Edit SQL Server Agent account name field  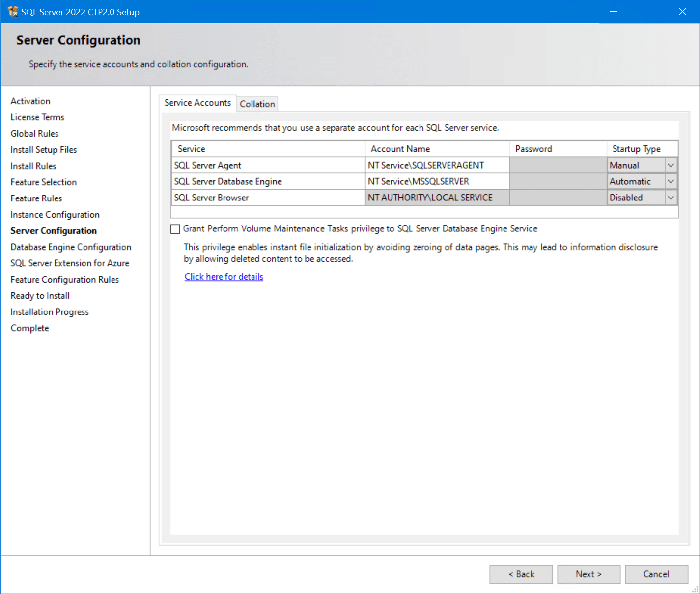[x=437, y=165]
